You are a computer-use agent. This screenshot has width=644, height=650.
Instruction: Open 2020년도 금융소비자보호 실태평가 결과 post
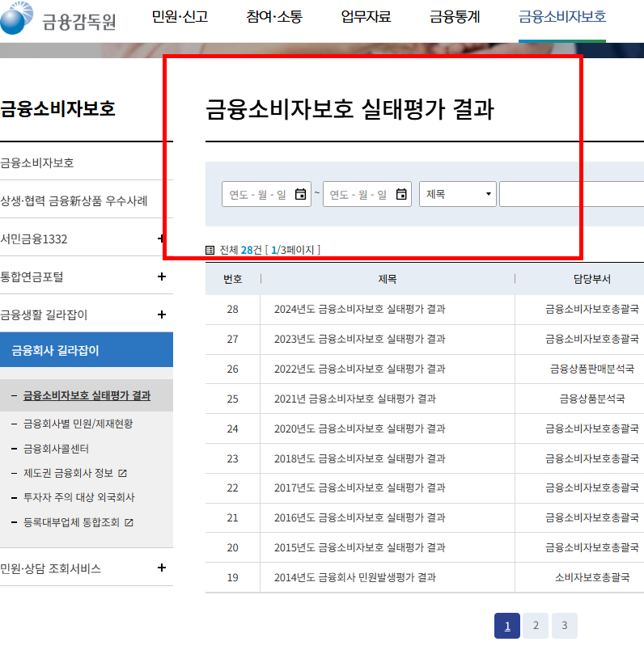tap(360, 428)
